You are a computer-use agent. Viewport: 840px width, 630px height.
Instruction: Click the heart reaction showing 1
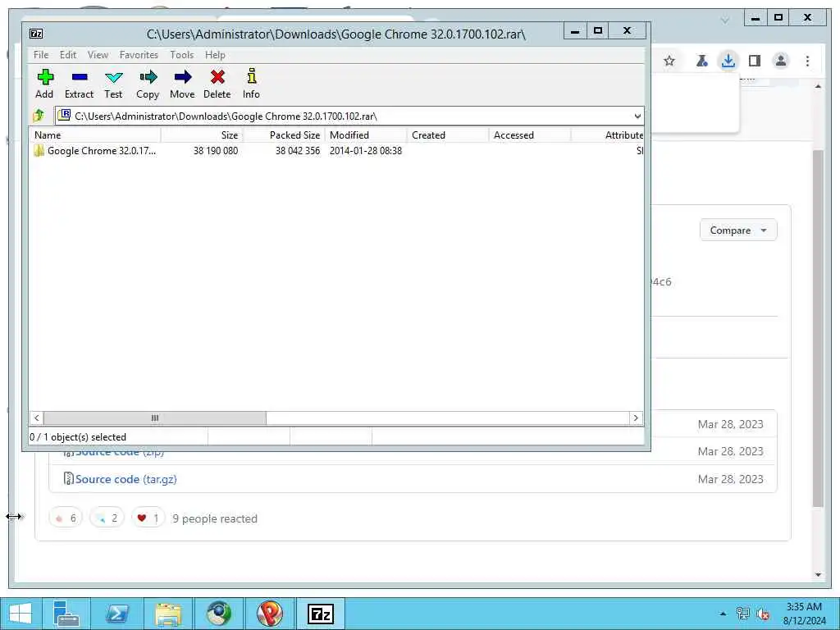click(x=148, y=518)
